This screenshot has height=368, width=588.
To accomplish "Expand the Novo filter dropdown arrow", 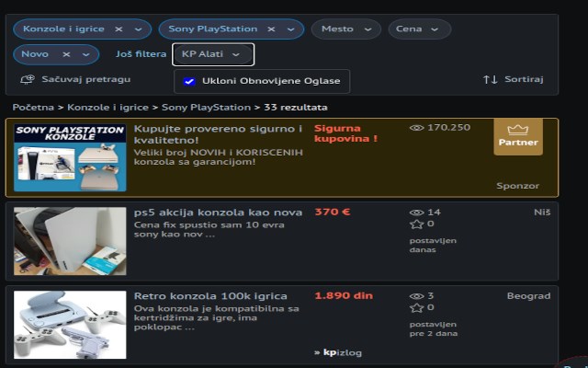I will coord(85,55).
